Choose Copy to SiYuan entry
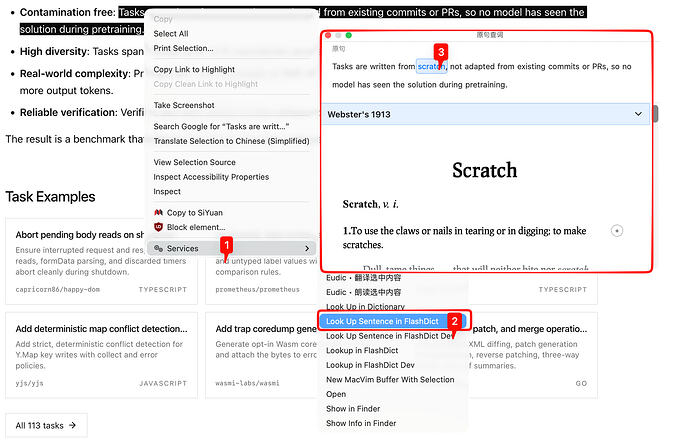This screenshot has height=440, width=690. pyautogui.click(x=195, y=213)
